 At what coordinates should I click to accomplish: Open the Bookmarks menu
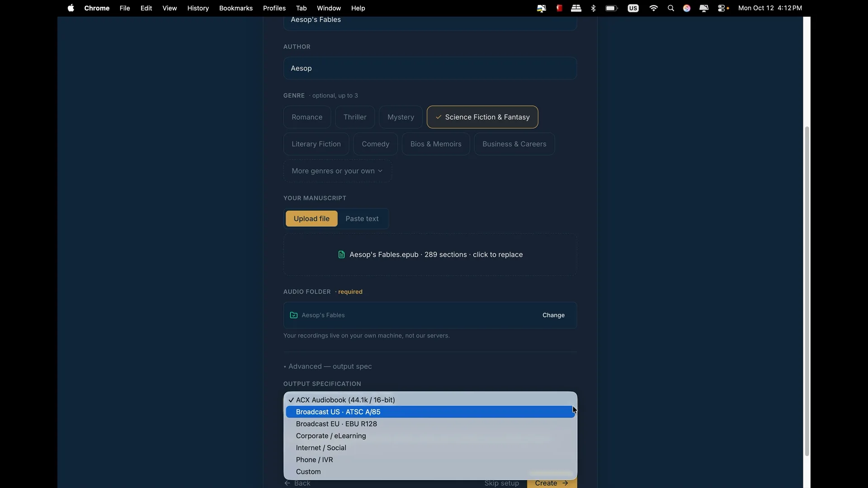click(x=236, y=8)
